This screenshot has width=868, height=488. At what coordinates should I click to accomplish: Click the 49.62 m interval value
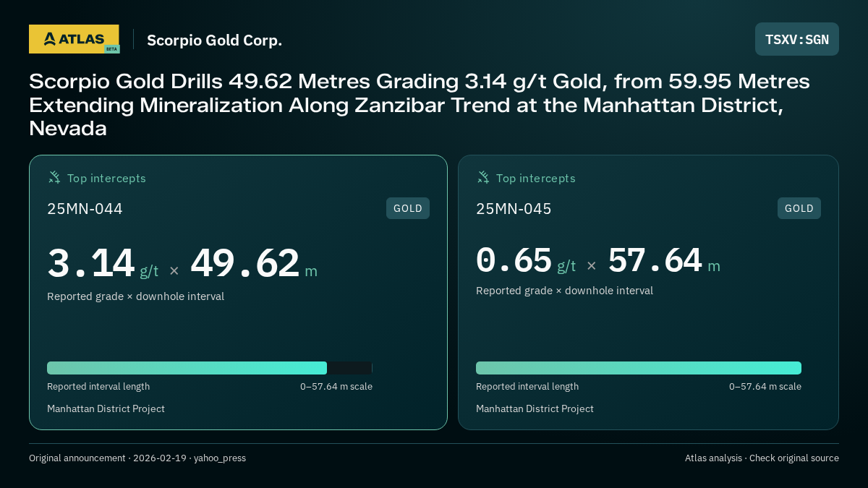[x=254, y=263]
